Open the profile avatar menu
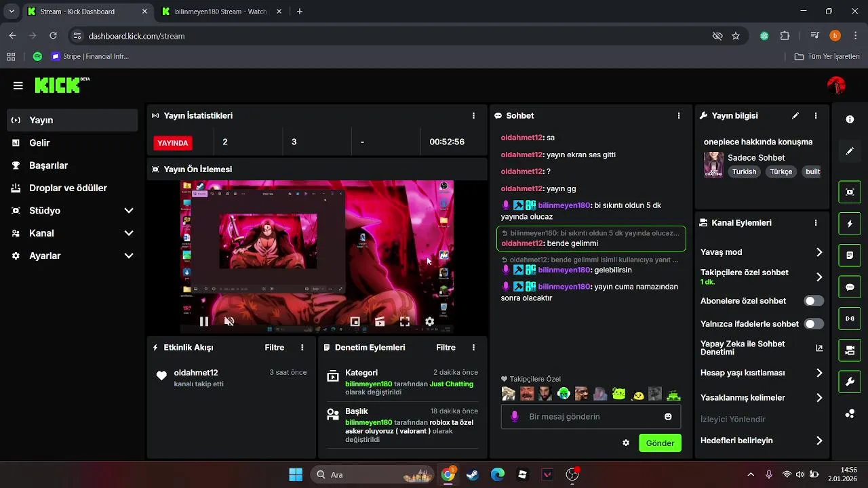 (x=836, y=85)
